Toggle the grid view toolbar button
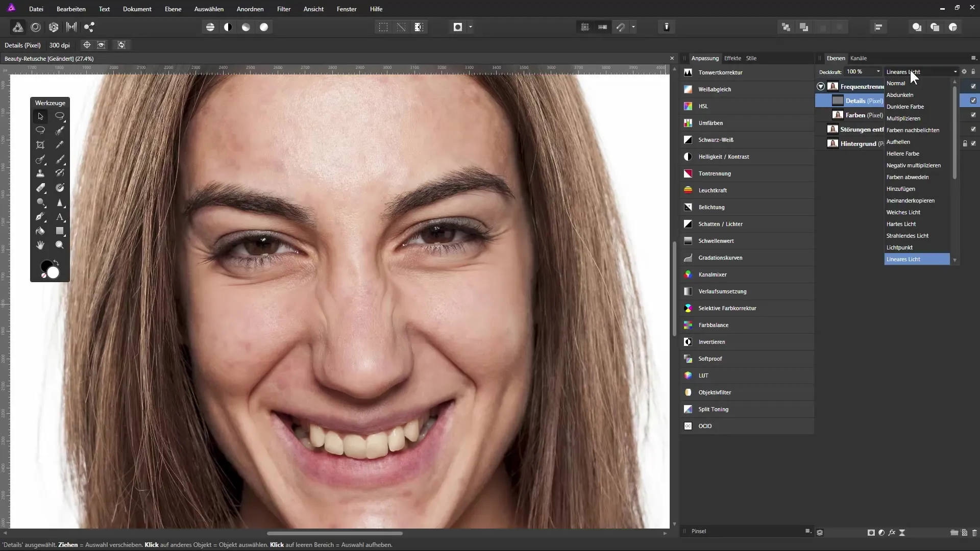 click(585, 27)
